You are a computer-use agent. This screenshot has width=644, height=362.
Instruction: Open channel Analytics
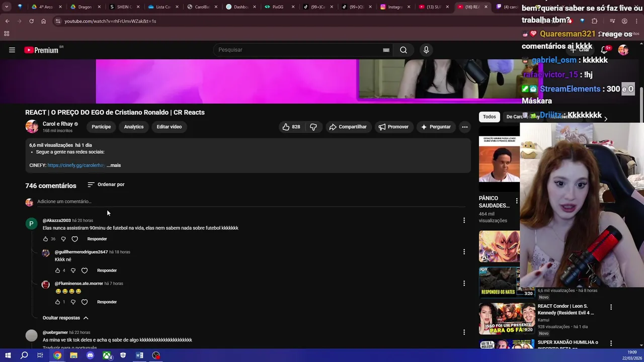click(134, 127)
